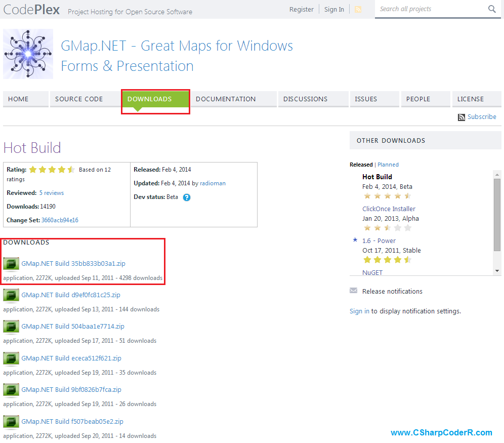Open the SOURCE CODE tab
Screen dimensions: 504x443
(85, 99)
